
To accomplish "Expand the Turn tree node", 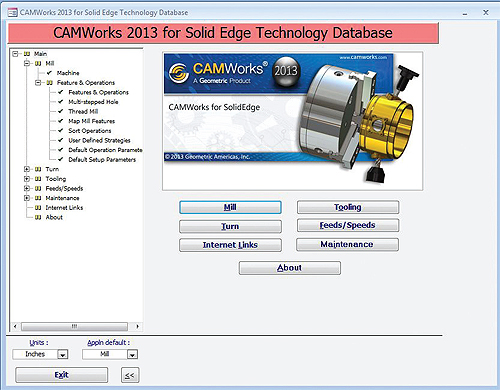I will pyautogui.click(x=27, y=169).
